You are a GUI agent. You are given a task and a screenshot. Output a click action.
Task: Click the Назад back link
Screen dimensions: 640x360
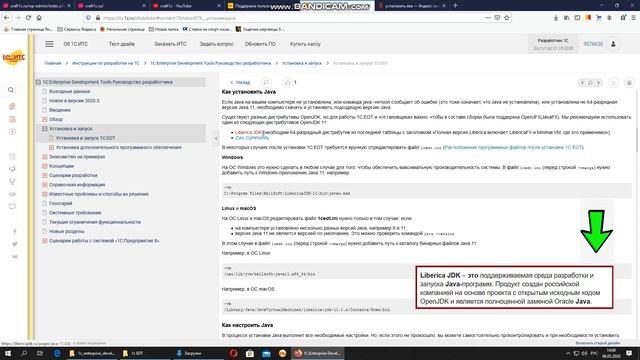pos(240,82)
